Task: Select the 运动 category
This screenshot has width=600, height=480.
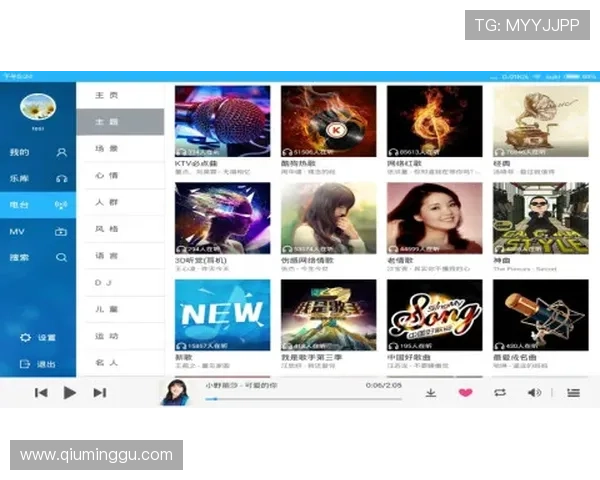Action: pyautogui.click(x=121, y=336)
